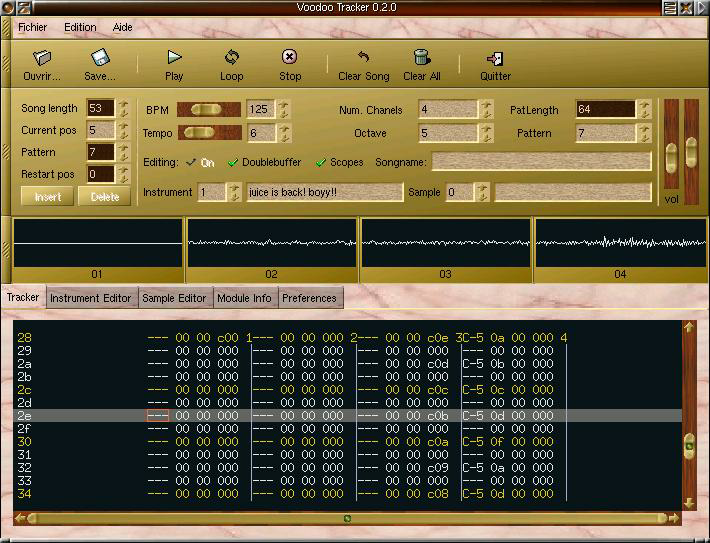710x543 pixels.
Task: Click the Delete button
Action: [x=105, y=197]
